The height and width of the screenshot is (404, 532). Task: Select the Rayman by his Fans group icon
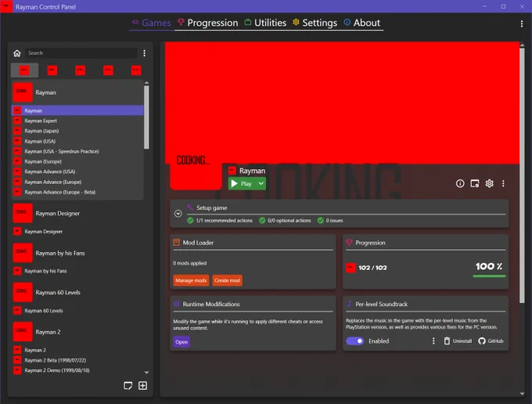coord(23,253)
